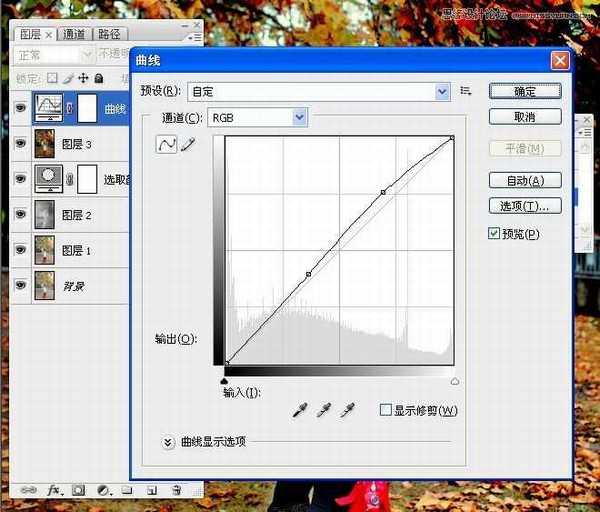Open preset options menu icon
The width and height of the screenshot is (600, 512).
click(x=465, y=91)
